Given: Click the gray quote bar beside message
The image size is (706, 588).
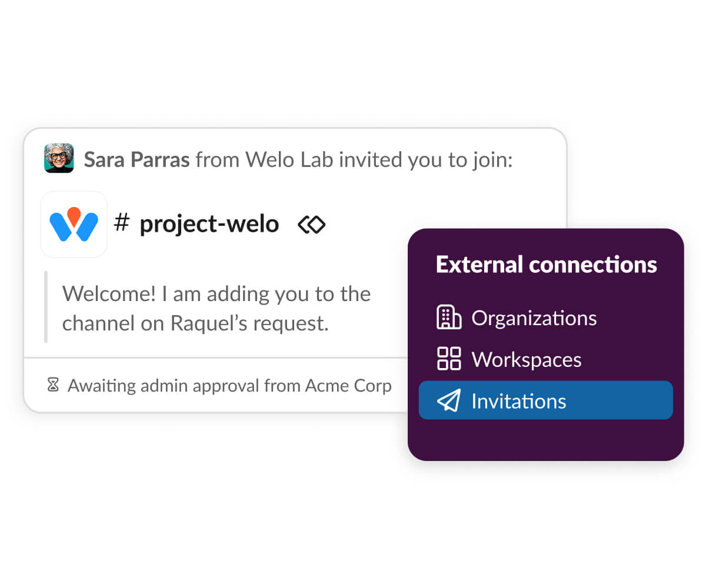Looking at the screenshot, I should 46,307.
